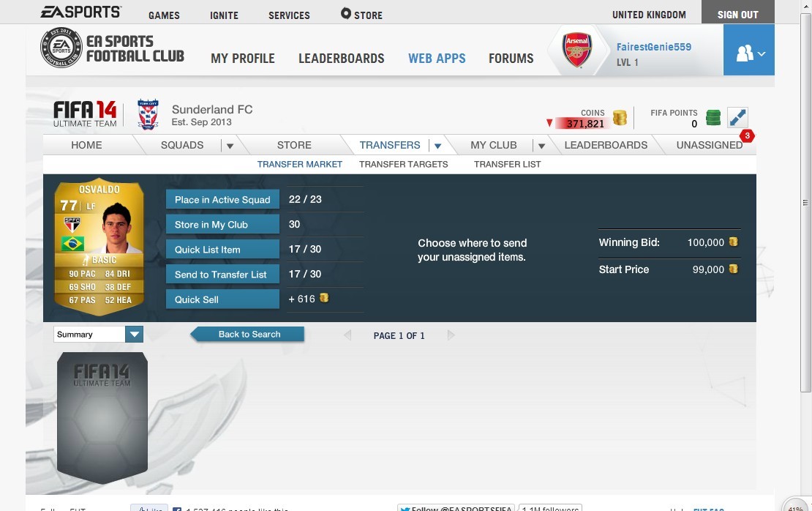Go to previous page arrow
812x511 pixels.
pyautogui.click(x=347, y=335)
